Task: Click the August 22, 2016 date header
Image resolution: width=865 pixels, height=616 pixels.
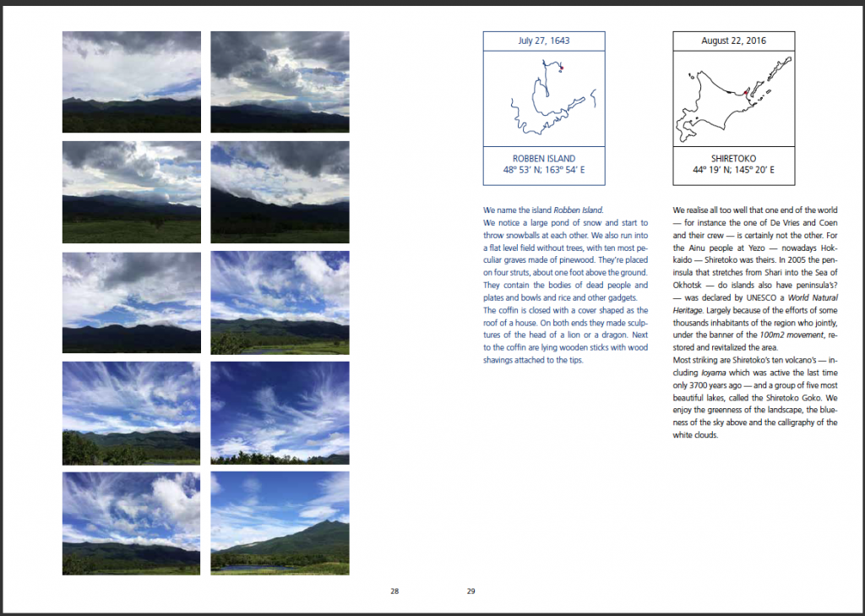Action: click(x=733, y=41)
